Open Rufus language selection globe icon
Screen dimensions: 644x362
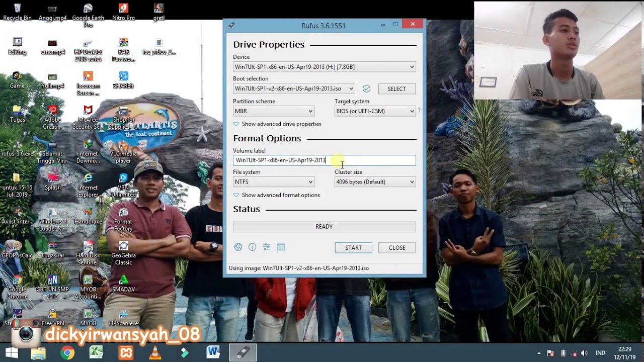[x=238, y=247]
